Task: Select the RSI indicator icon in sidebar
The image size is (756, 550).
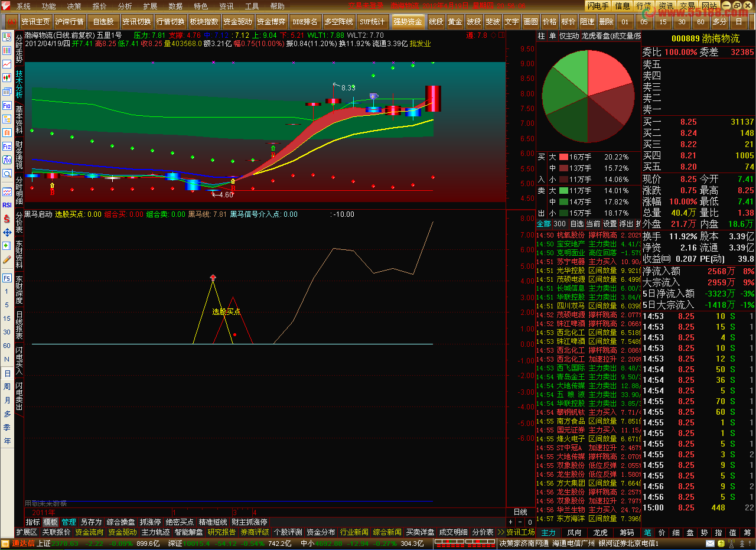Action: pos(7,205)
